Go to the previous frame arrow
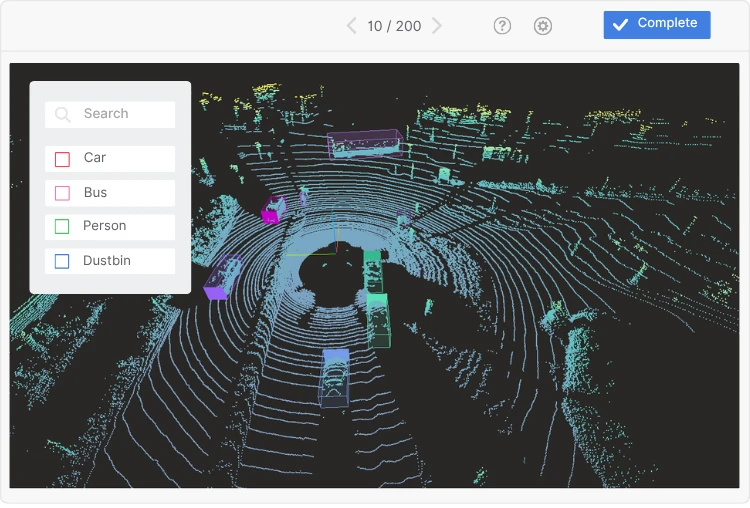Viewport: 750px width, 508px height. 352,26
